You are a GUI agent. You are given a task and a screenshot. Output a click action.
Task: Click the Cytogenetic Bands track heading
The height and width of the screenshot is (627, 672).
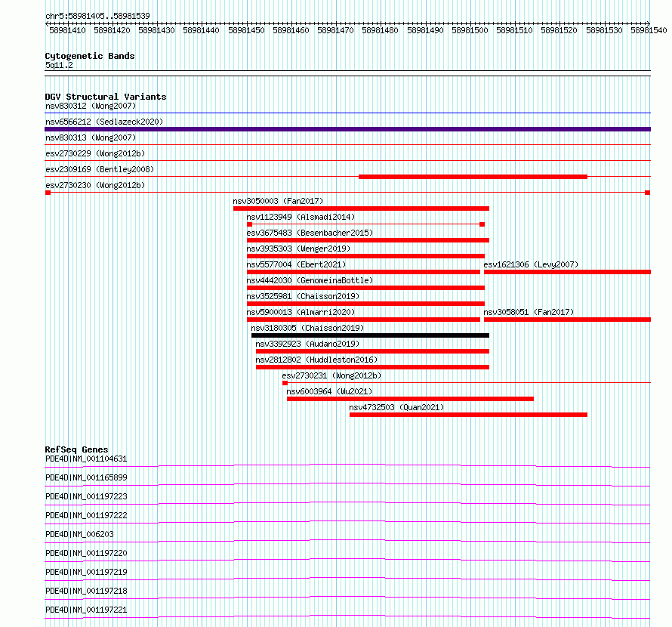(x=90, y=56)
